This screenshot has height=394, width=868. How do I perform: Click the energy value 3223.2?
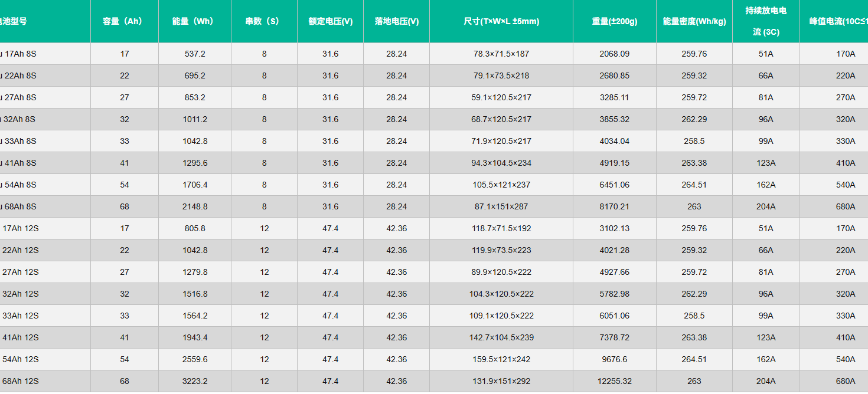coord(194,381)
